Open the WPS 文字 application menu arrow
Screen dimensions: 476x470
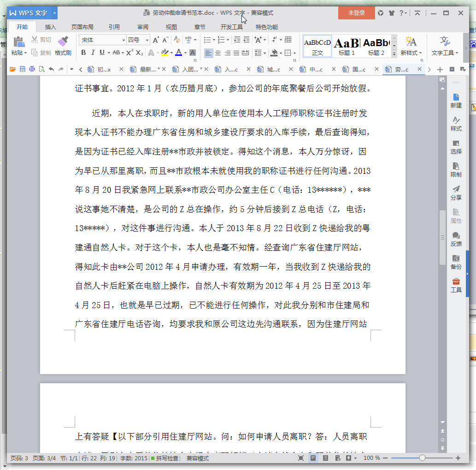(54, 13)
